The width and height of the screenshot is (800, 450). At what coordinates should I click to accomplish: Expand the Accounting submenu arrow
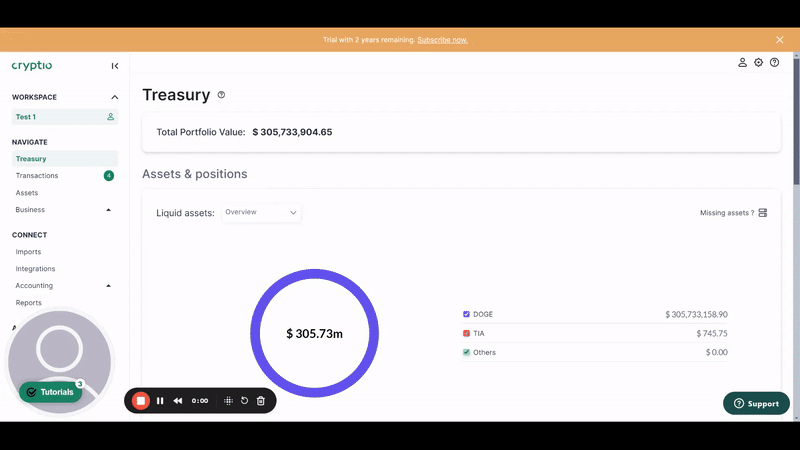pyautogui.click(x=108, y=286)
